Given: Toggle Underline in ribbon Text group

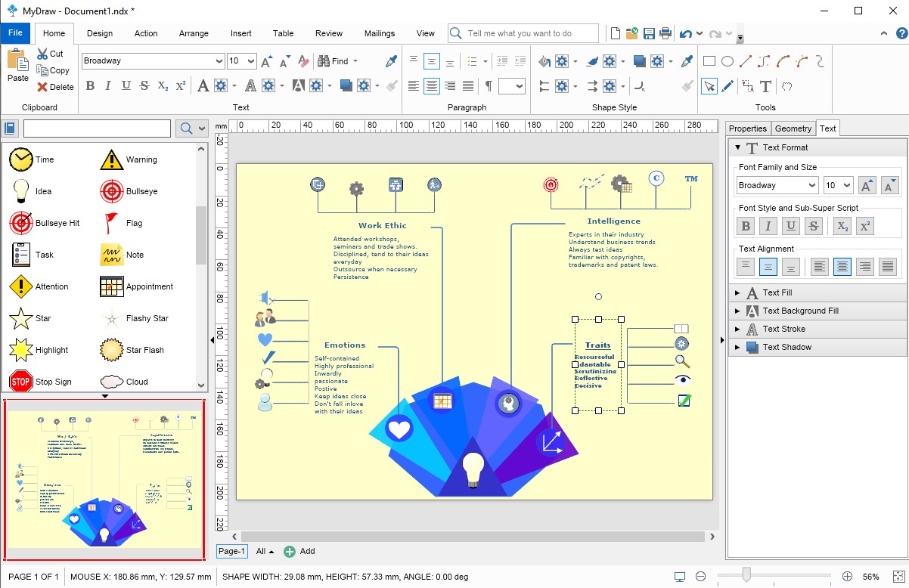Looking at the screenshot, I should pos(126,86).
